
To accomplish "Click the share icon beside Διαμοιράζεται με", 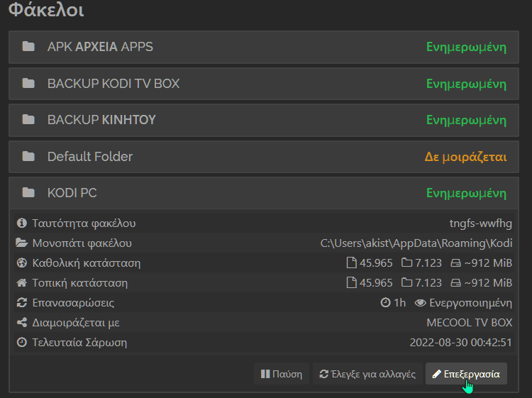I will 22,322.
